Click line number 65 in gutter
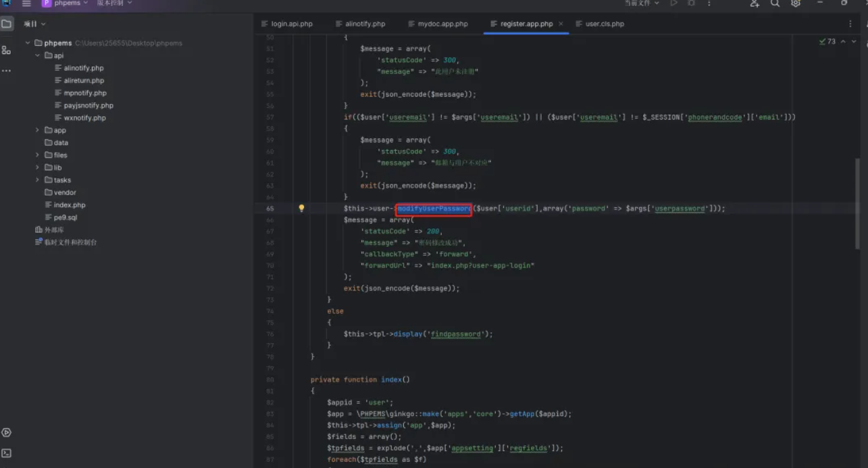 pos(270,209)
